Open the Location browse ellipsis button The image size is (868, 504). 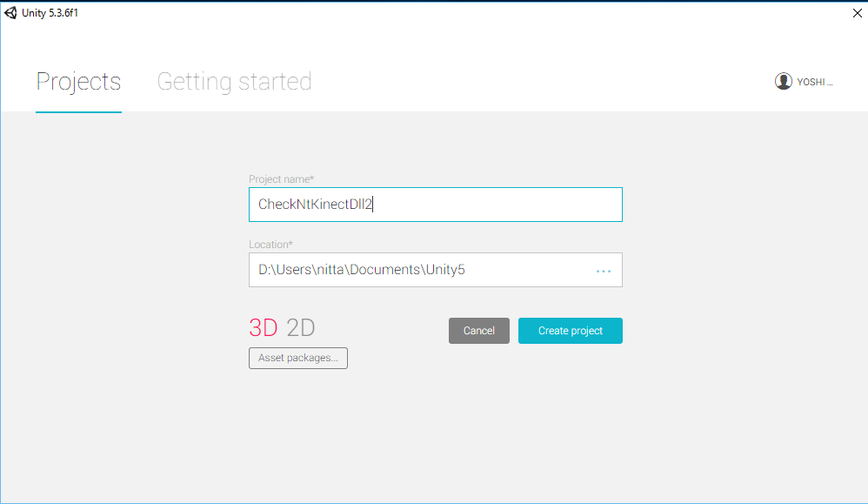coord(604,271)
